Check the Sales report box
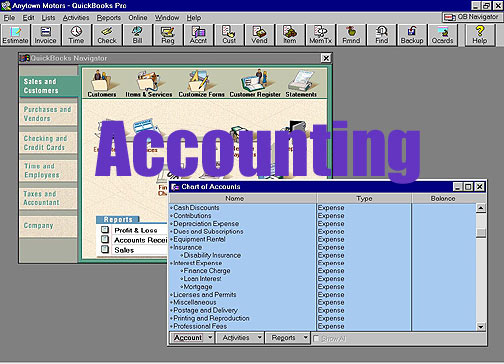The height and width of the screenshot is (364, 504). [105, 249]
